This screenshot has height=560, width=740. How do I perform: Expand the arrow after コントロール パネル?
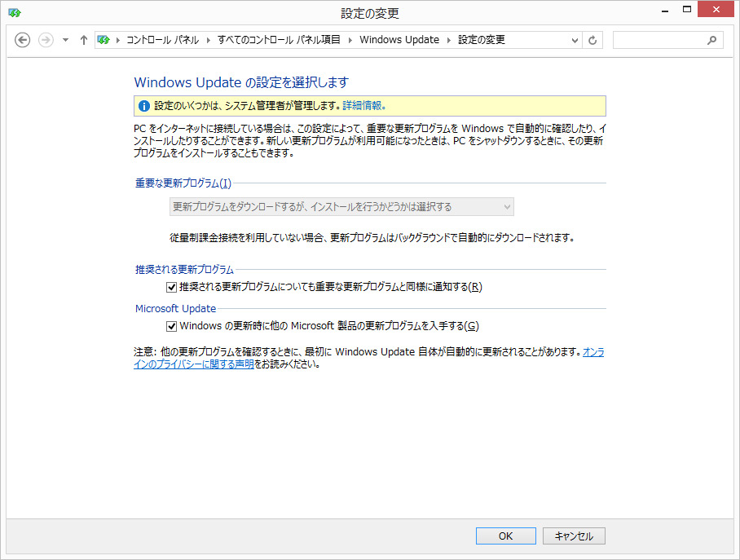pos(208,40)
